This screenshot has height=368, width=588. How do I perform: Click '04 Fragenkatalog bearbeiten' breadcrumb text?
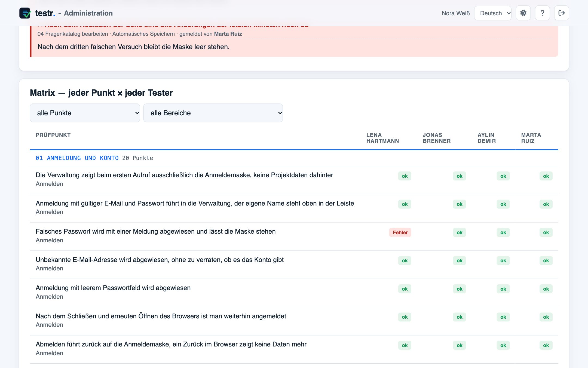click(73, 34)
